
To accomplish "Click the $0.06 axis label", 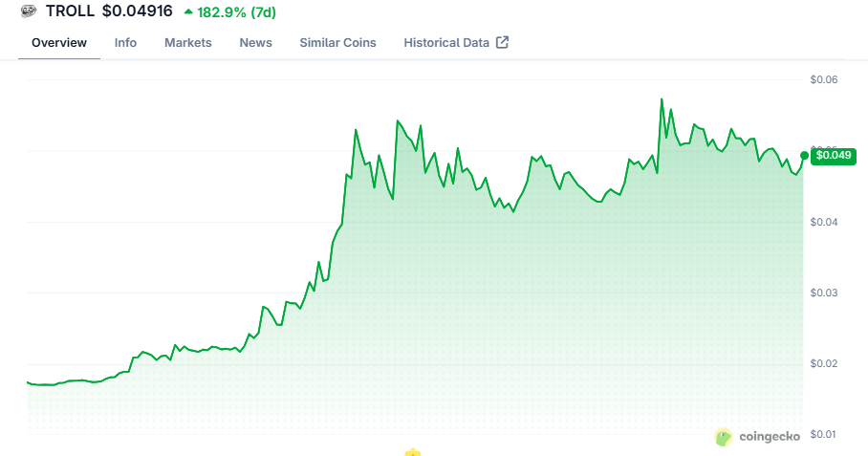I will pos(824,79).
